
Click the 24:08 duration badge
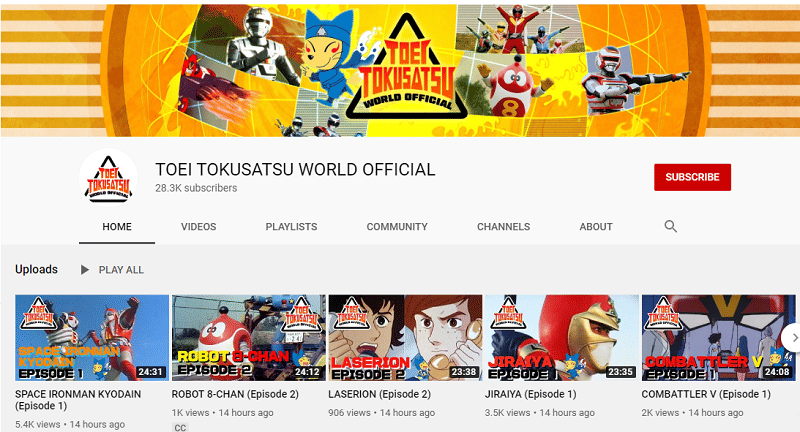[x=777, y=372]
